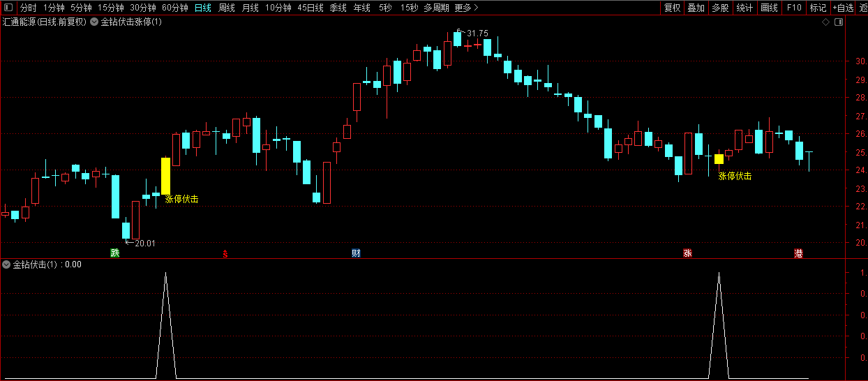
Task: Click the first yellow 涨停伏击 signal candle
Action: coord(165,176)
